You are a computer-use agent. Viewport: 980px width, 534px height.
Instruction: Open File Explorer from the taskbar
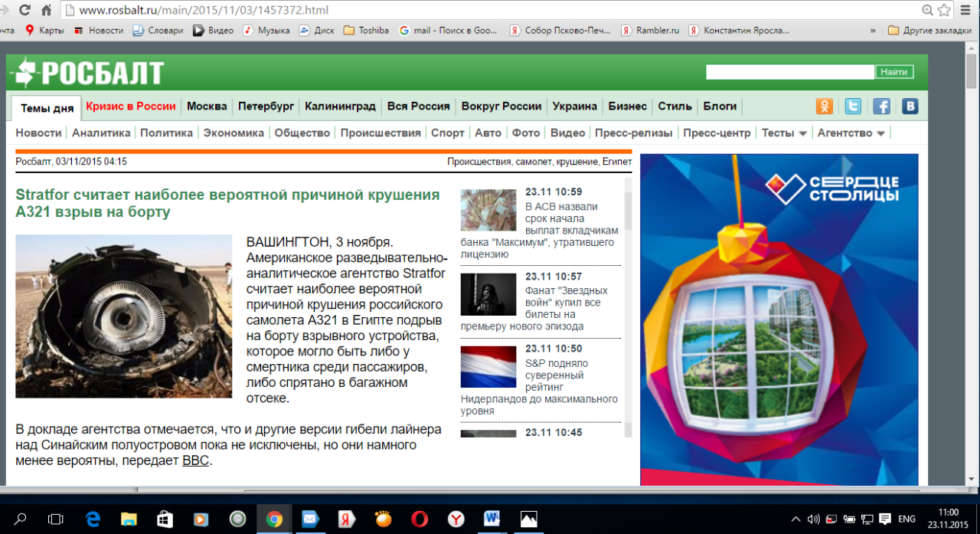(x=128, y=519)
